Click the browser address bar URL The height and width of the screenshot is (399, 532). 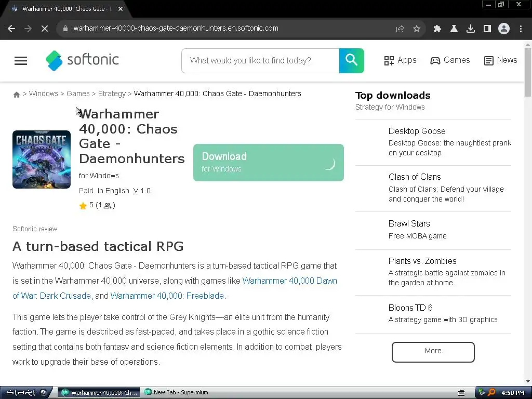[176, 28]
